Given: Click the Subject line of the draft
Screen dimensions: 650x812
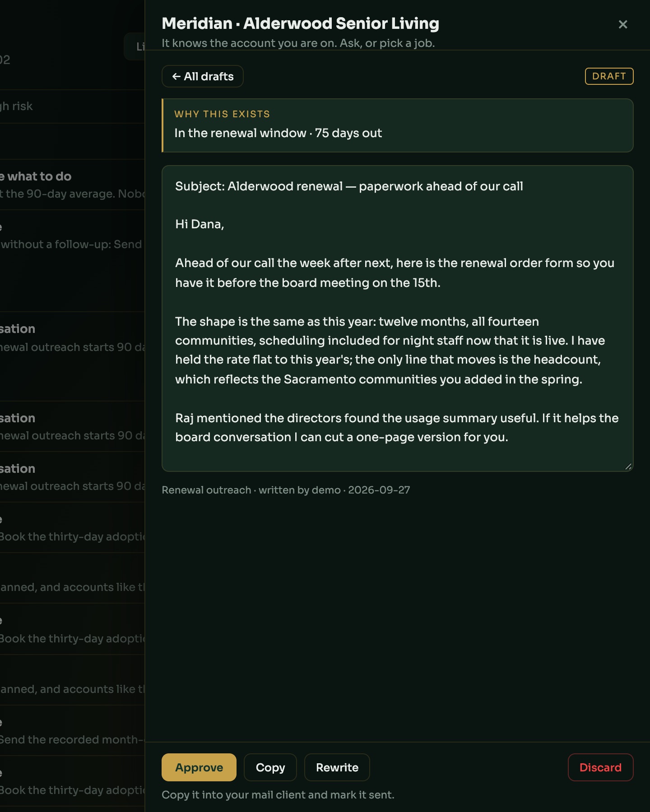Looking at the screenshot, I should tap(349, 186).
